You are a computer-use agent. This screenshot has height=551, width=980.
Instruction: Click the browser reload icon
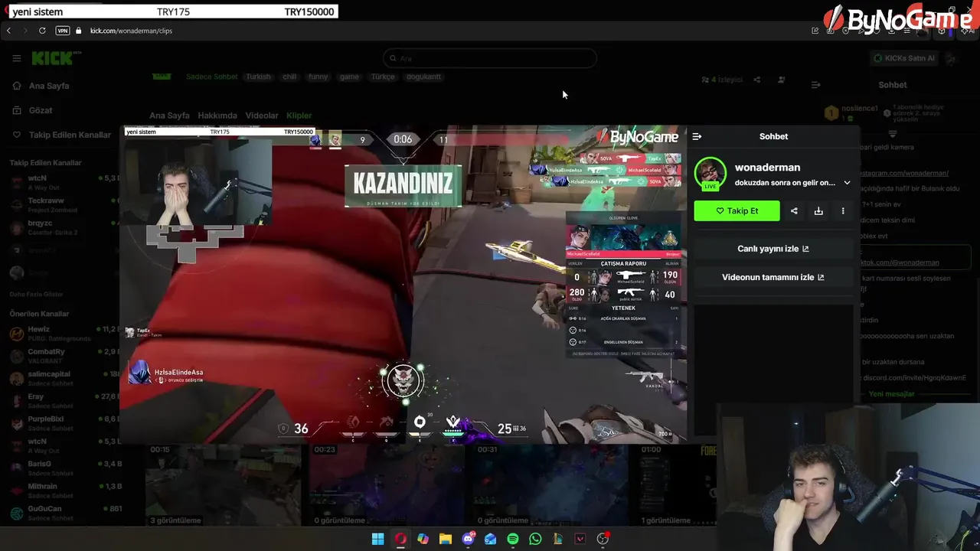point(42,31)
